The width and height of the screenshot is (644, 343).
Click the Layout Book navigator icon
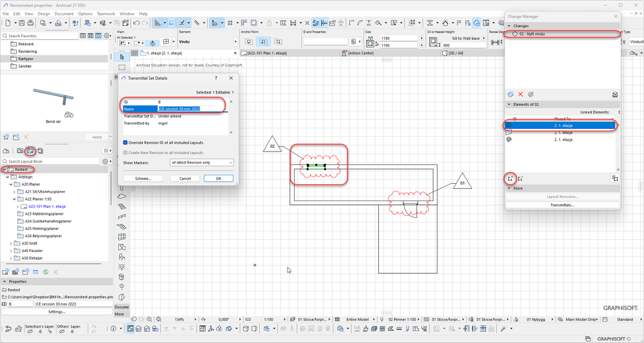point(30,151)
